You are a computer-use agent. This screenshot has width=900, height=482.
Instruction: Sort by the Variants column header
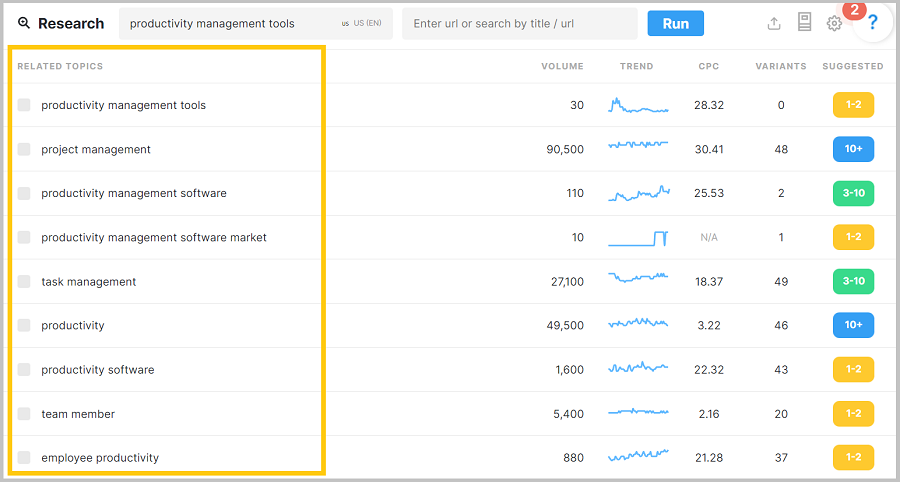click(780, 66)
